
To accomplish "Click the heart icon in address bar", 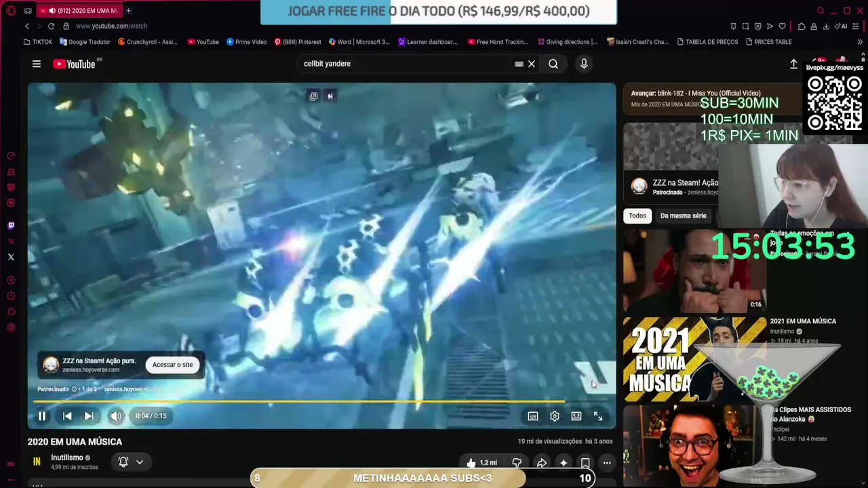I will 782,26.
